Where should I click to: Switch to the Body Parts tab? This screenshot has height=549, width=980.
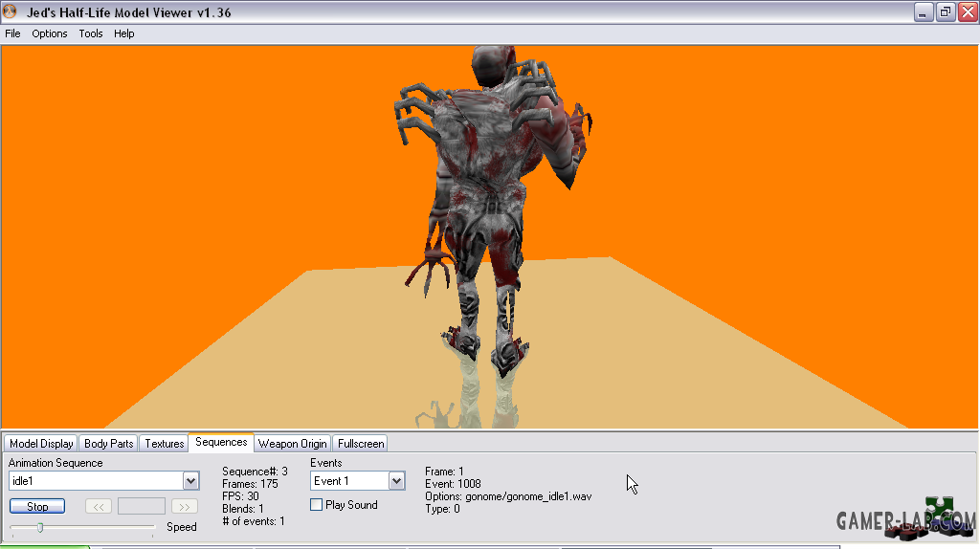click(x=109, y=444)
